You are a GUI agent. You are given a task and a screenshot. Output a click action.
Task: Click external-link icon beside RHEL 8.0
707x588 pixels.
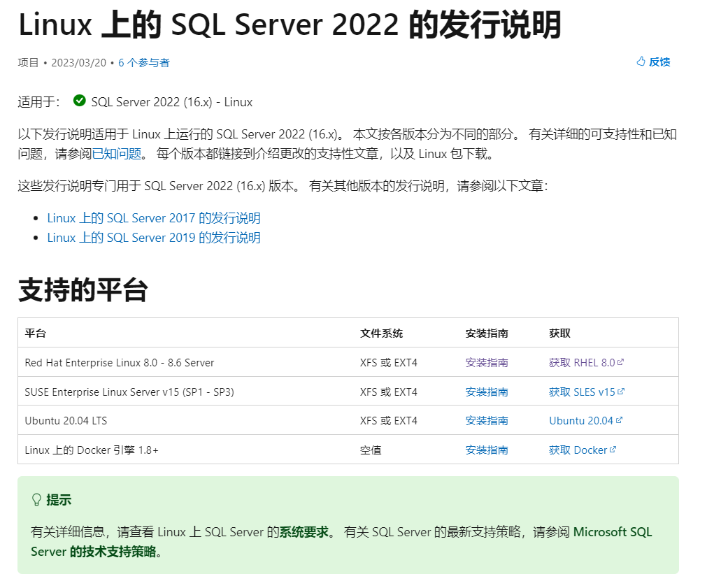pyautogui.click(x=620, y=362)
